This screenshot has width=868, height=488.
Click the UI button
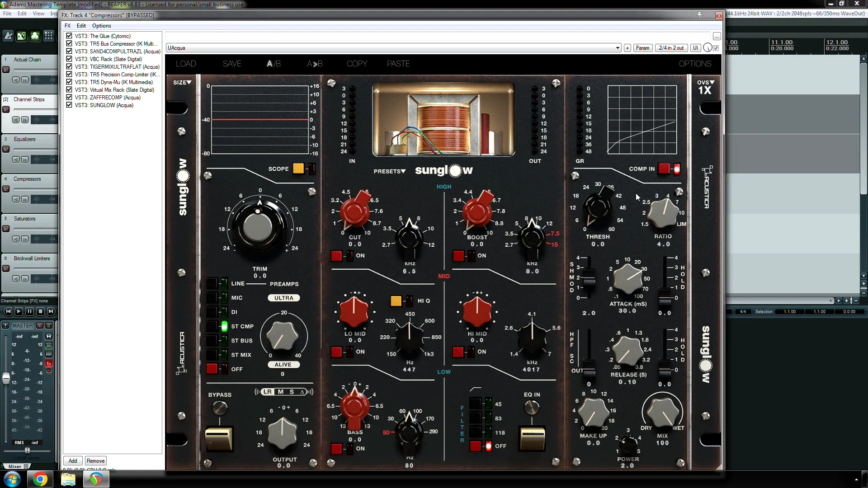(x=695, y=48)
